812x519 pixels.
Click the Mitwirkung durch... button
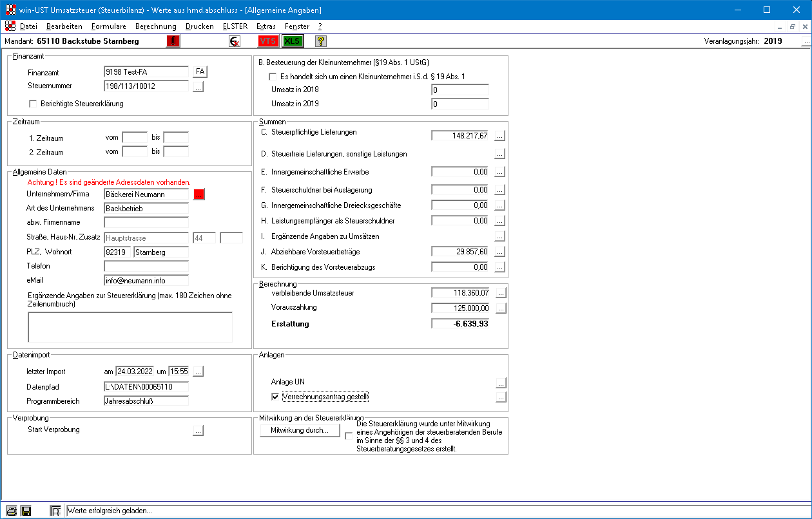tap(300, 430)
